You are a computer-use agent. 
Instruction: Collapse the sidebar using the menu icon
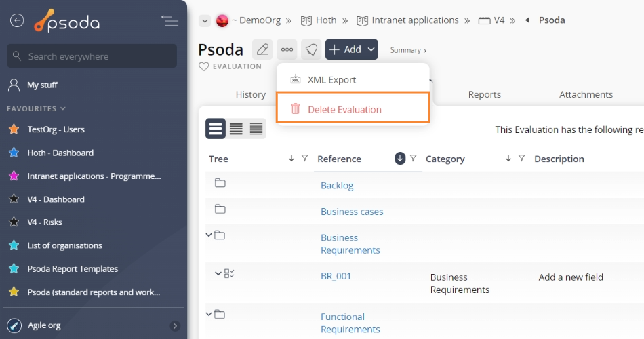coord(169,20)
